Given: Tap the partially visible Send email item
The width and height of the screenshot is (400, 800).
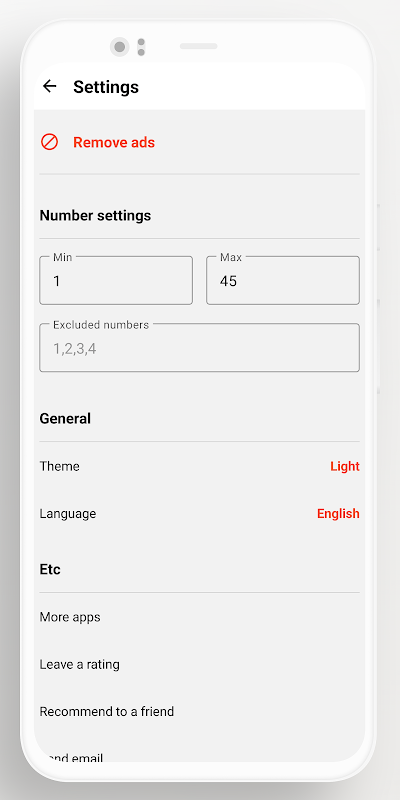Looking at the screenshot, I should click(71, 758).
